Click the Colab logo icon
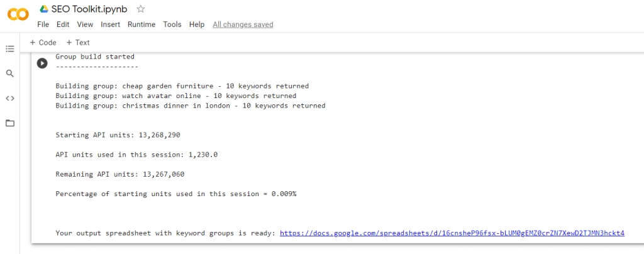This screenshot has width=644, height=254. [18, 14]
